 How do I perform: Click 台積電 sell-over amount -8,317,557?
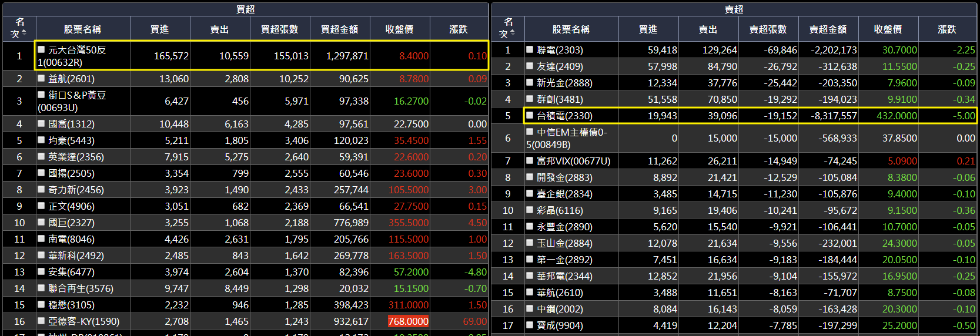coord(834,116)
